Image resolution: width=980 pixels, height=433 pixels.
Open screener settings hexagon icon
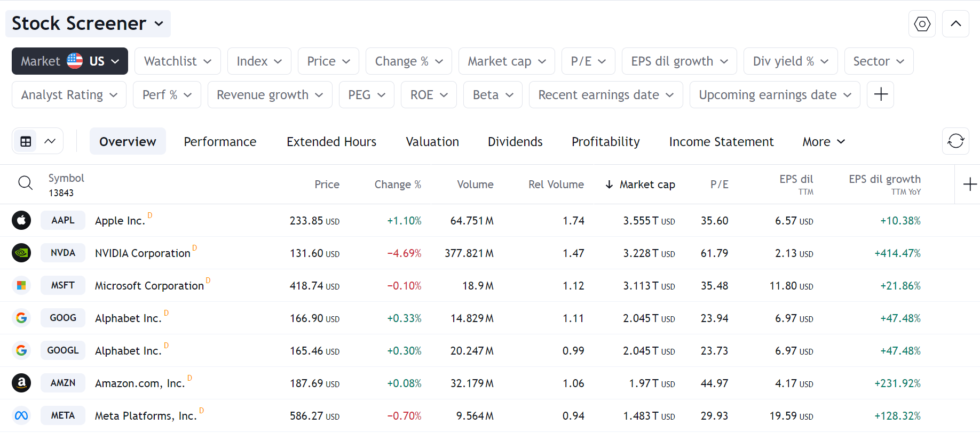[922, 24]
